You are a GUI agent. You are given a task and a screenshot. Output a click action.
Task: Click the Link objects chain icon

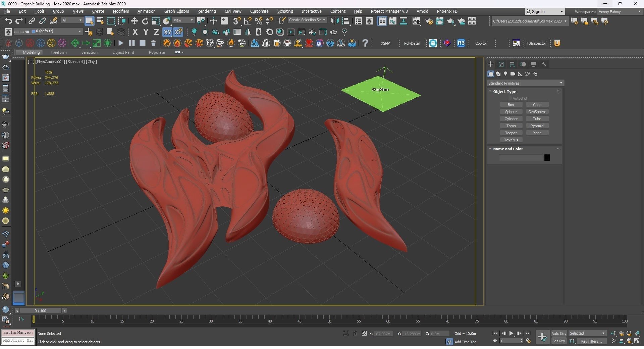point(32,21)
